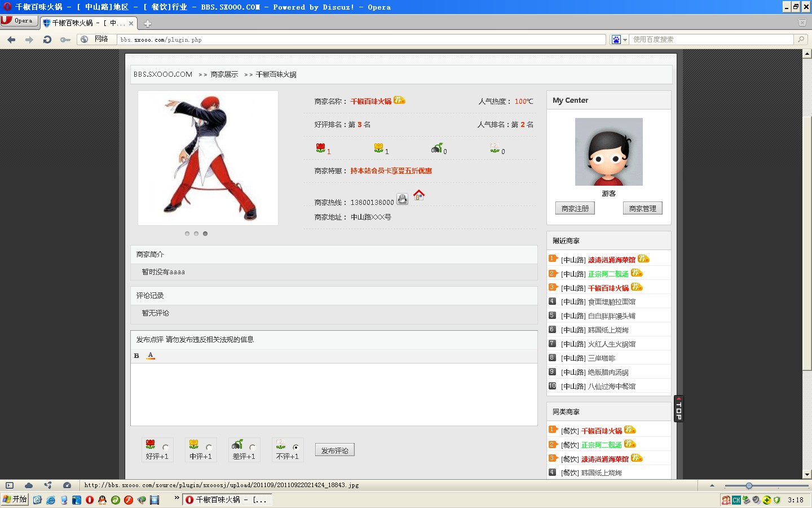Open nearby merchant 火红人生火锅馆
Viewport: 812px width, 508px height.
[611, 344]
